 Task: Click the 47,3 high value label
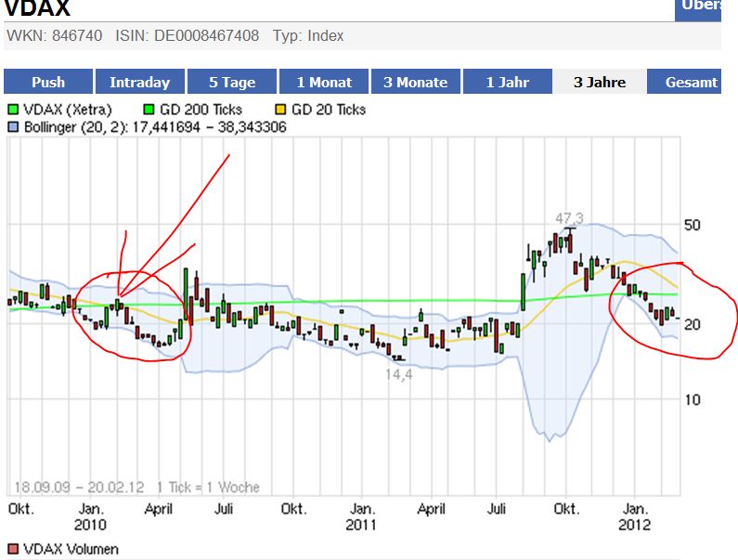tap(569, 218)
